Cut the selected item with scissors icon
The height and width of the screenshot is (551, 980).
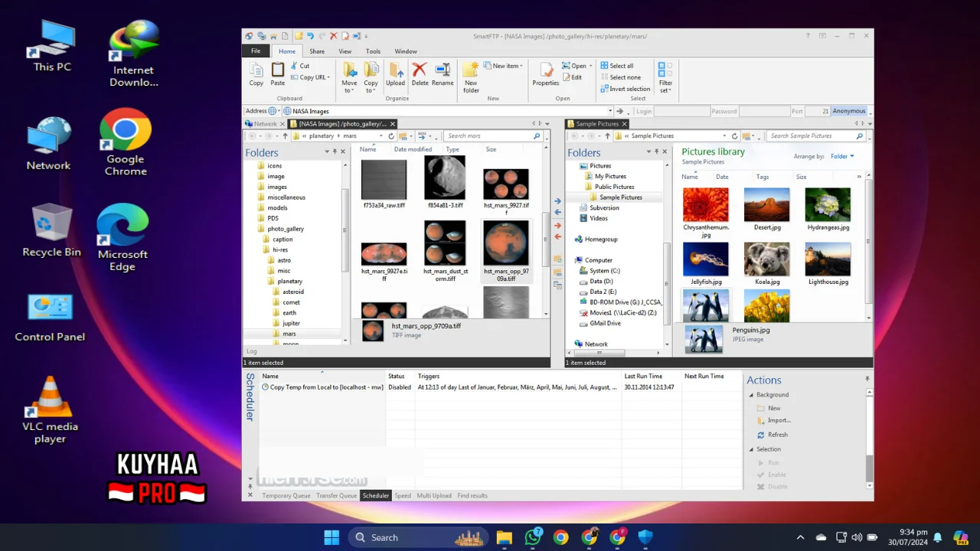(x=299, y=66)
